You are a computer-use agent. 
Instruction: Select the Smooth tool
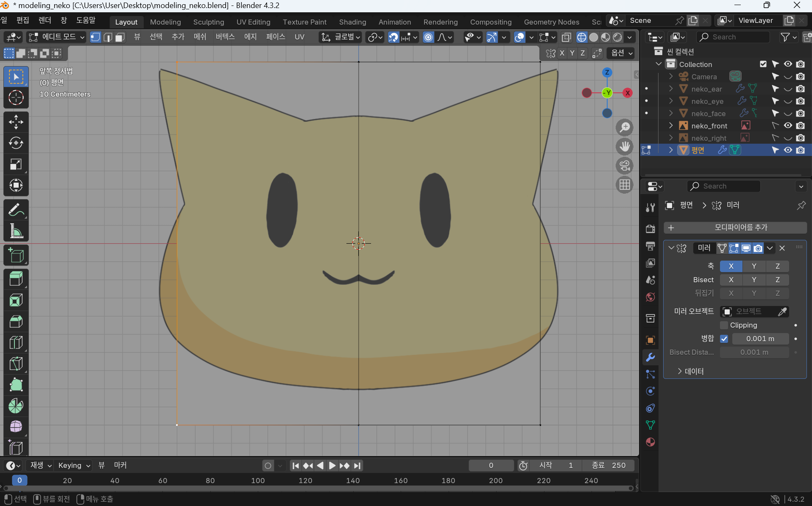coord(16,427)
